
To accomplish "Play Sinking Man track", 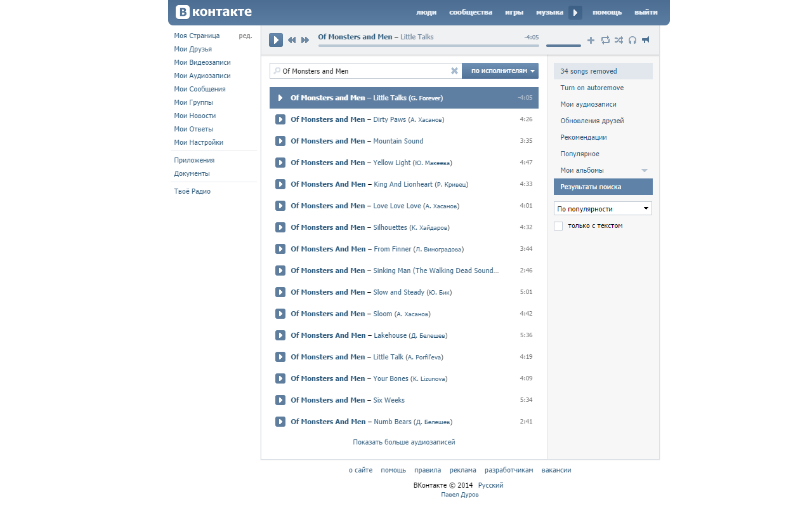I will 280,271.
